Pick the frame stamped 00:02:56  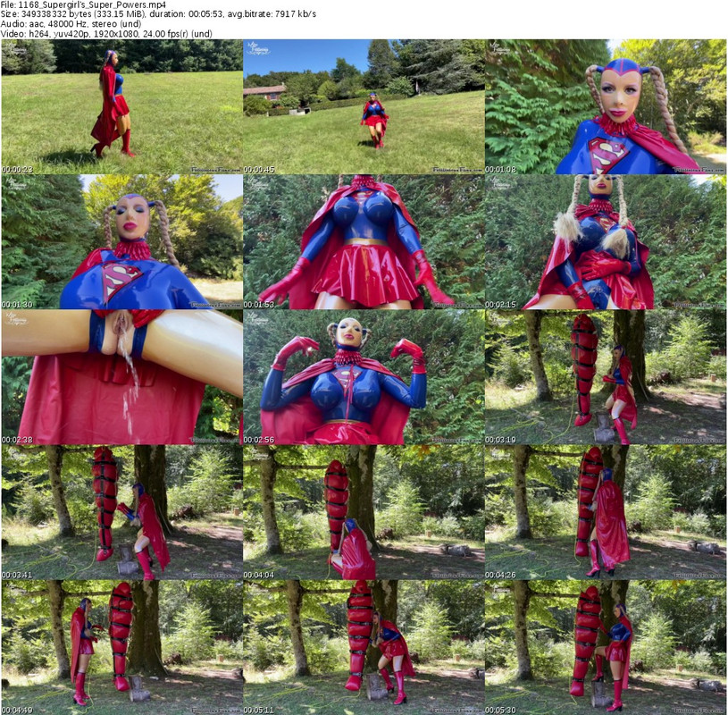pyautogui.click(x=364, y=377)
